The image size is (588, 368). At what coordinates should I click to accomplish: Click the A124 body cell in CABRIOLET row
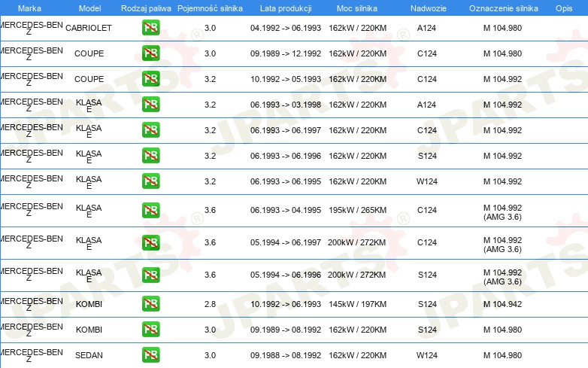(x=427, y=28)
